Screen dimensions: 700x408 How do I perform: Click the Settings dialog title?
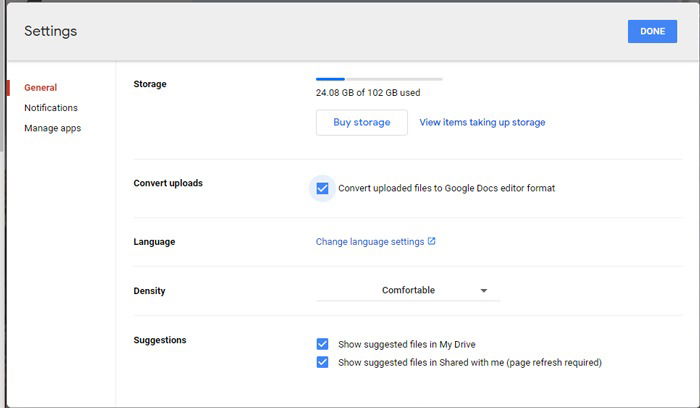tap(50, 31)
